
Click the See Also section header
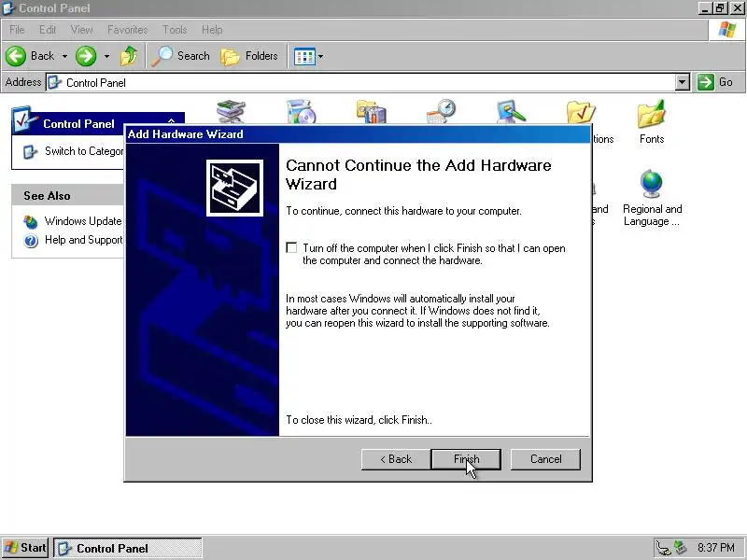67,196
